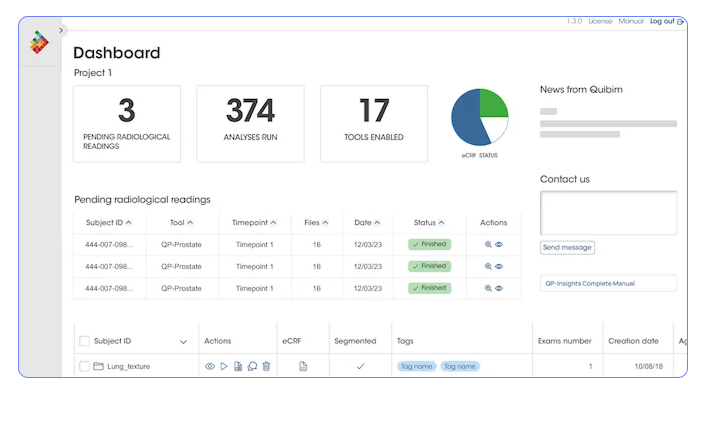Click the play icon in Lung_texture actions

tap(224, 367)
